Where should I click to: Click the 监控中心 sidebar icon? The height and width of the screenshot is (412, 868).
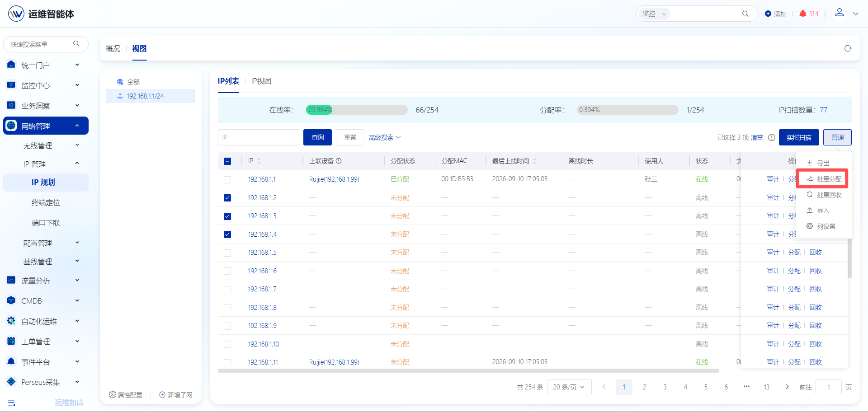(11, 85)
